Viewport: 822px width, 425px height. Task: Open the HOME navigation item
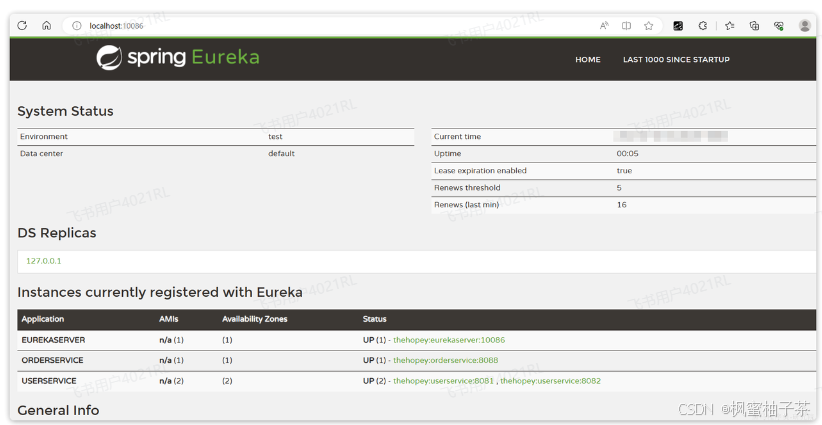[588, 60]
